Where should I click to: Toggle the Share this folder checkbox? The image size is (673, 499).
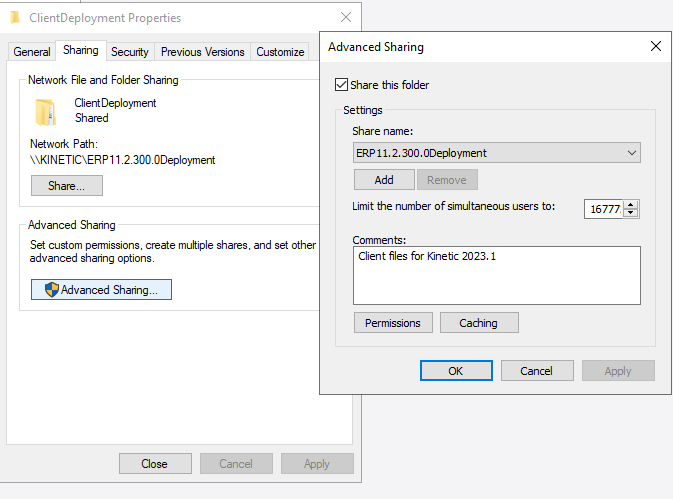(x=342, y=85)
